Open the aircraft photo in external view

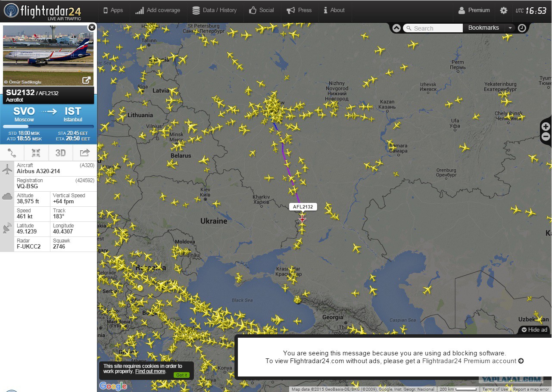coord(87,80)
